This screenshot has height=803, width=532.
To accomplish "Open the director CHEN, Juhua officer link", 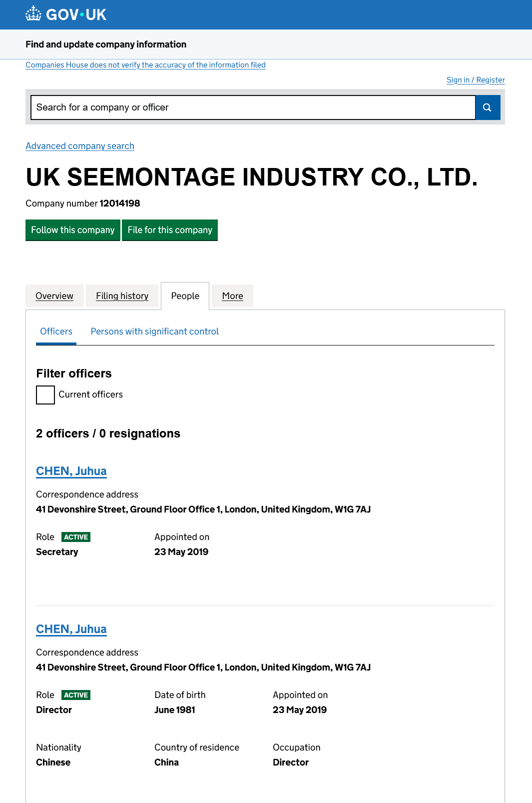I will [71, 629].
